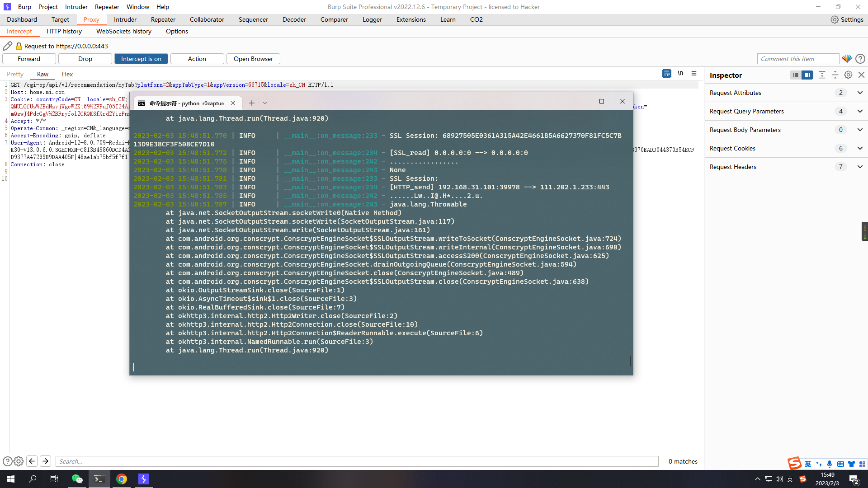Screen dimensions: 868x488
Task: Switch Inspector to docked left layout icon
Action: (796, 75)
